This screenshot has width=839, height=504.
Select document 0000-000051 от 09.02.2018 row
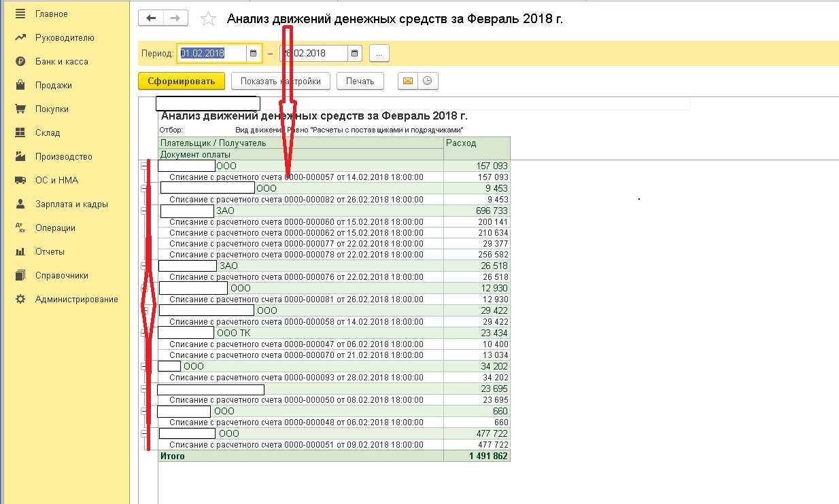tap(301, 444)
